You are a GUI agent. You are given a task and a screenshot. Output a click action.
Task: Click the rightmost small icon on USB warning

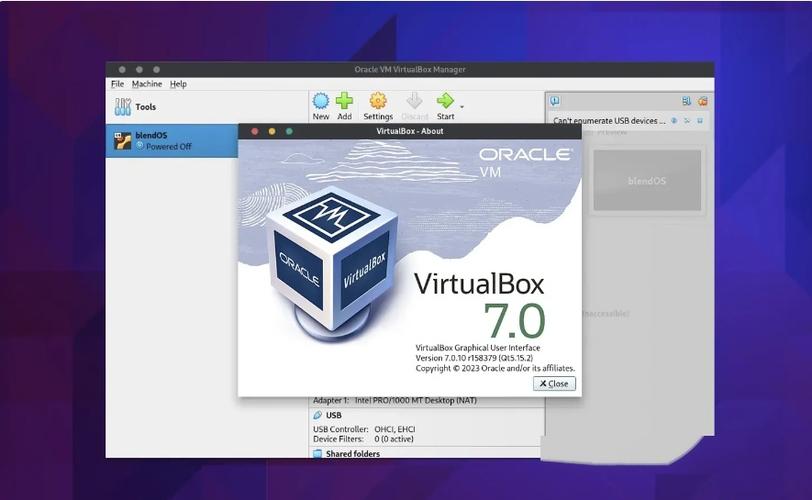click(x=700, y=121)
